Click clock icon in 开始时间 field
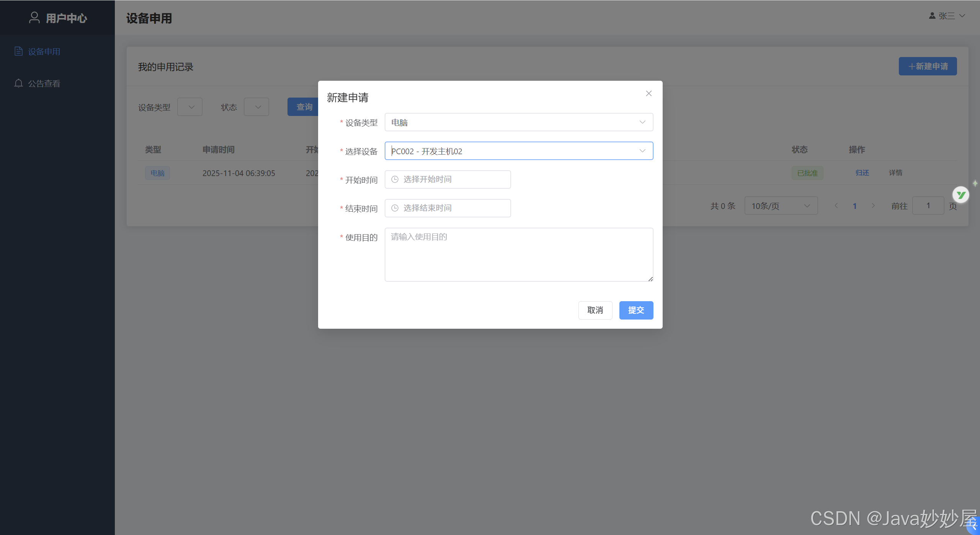The image size is (980, 535). (x=395, y=179)
